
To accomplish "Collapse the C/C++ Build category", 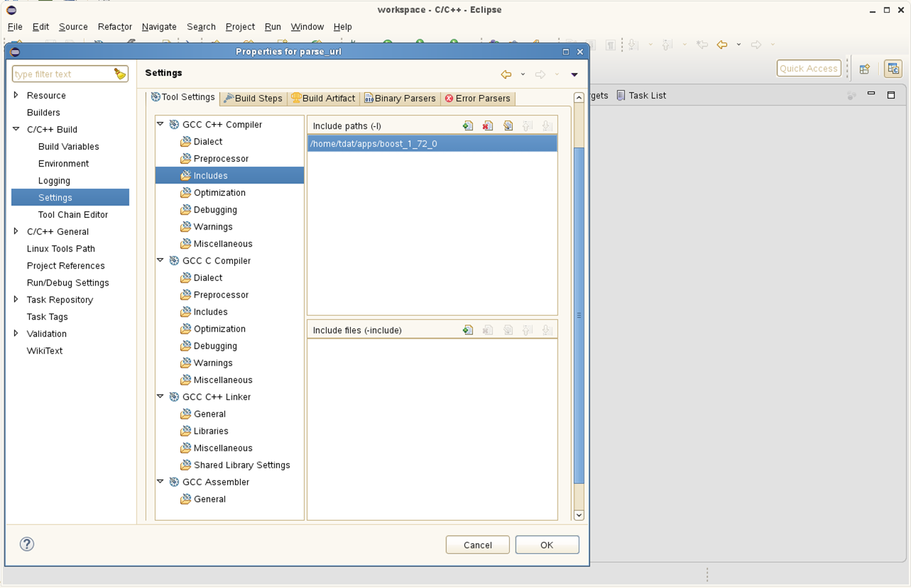I will [16, 129].
